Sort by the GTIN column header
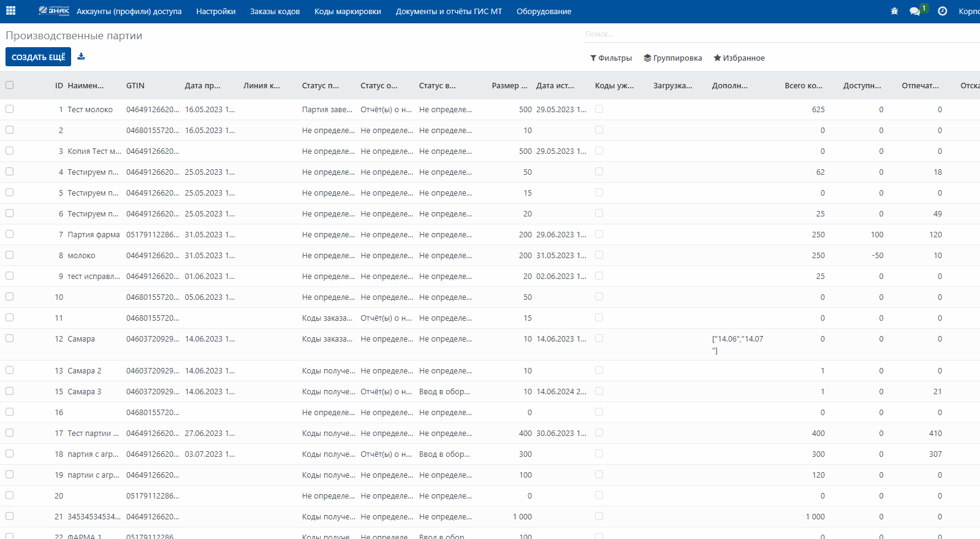This screenshot has height=539, width=980. [x=135, y=86]
